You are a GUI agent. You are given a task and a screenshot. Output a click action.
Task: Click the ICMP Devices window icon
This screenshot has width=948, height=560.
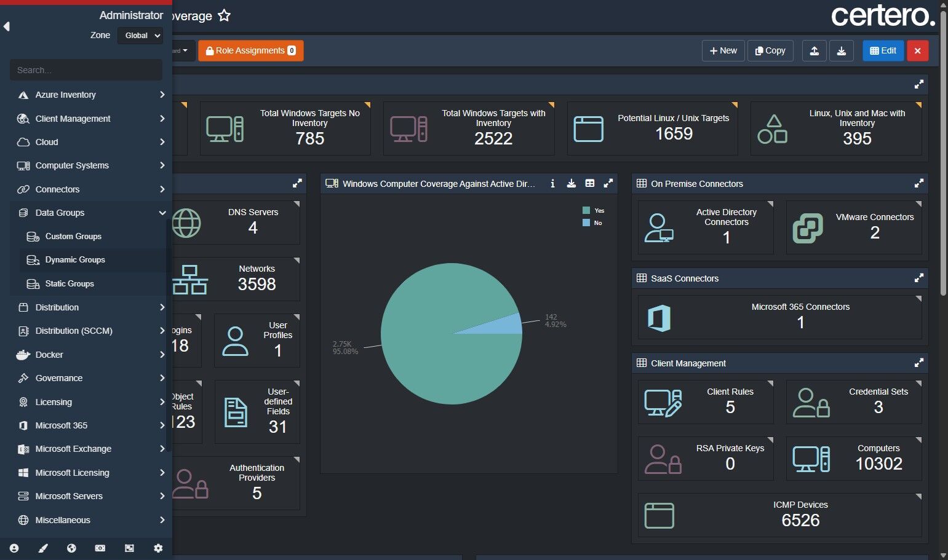tap(659, 516)
